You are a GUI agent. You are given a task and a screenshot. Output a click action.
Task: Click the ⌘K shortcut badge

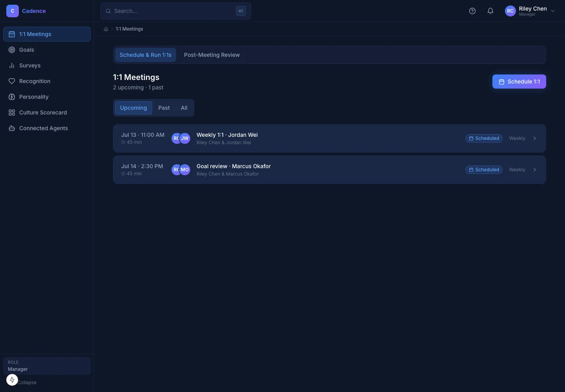coord(241,11)
